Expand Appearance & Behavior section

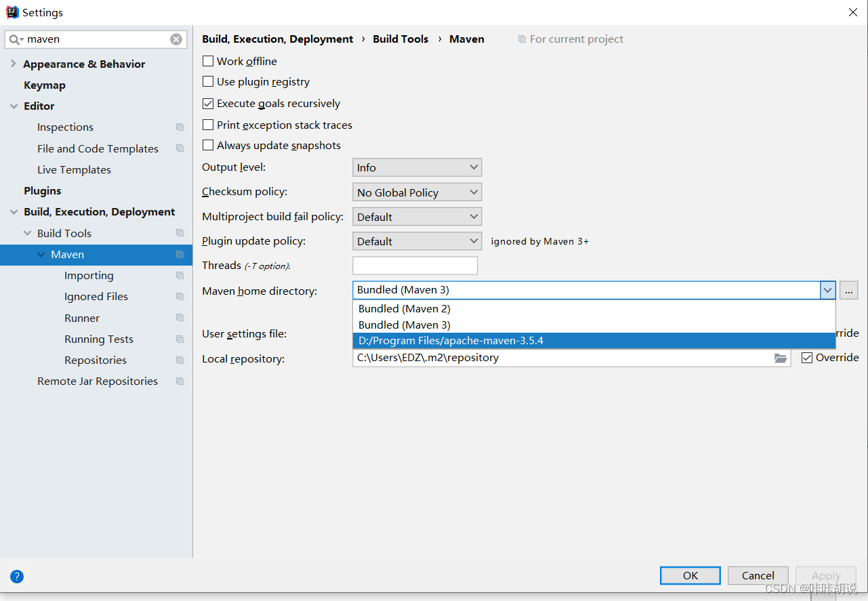click(x=13, y=64)
